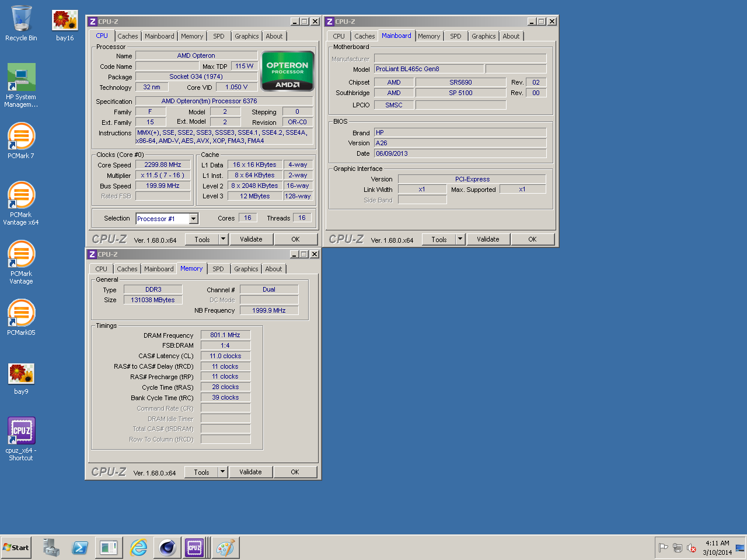Click the Tools button in the Memory window
The image size is (747, 560).
[x=201, y=472]
